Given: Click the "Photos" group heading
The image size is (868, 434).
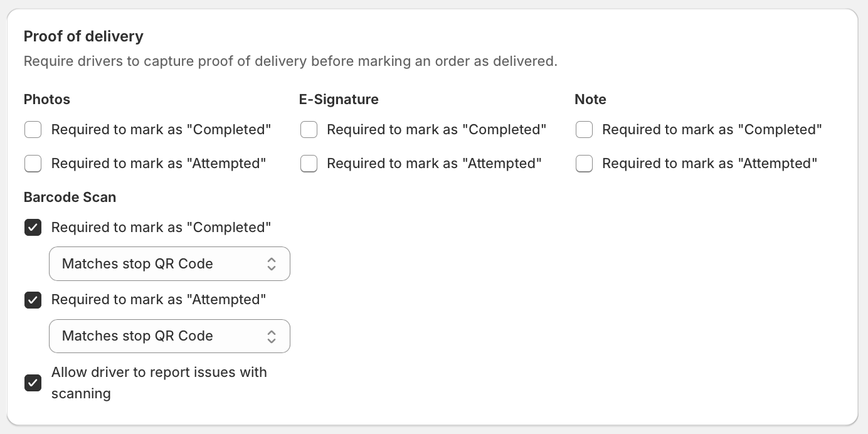Looking at the screenshot, I should [x=47, y=100].
